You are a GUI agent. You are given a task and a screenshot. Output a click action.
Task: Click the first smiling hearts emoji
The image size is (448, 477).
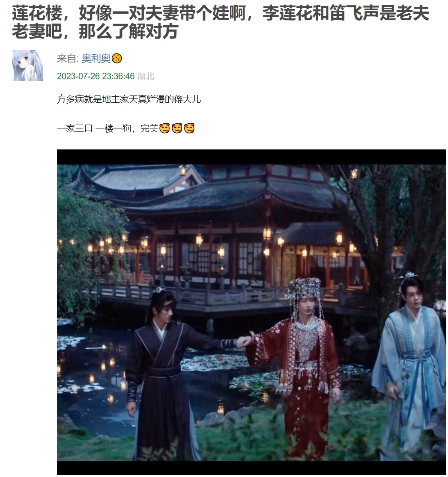164,128
